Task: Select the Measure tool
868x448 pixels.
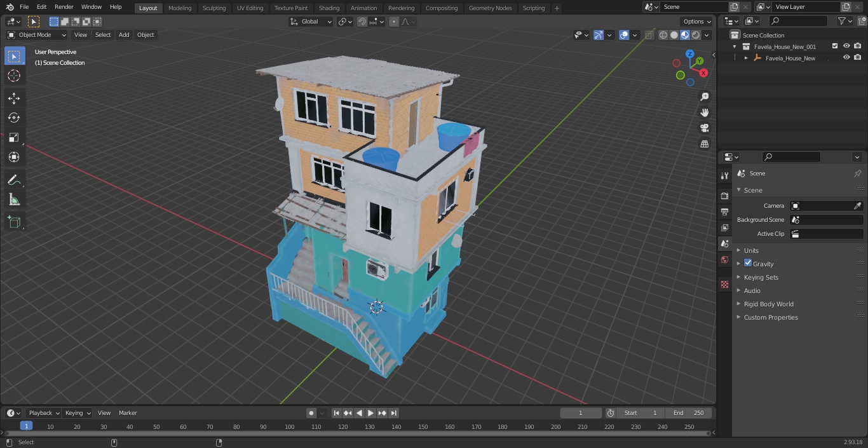Action: pos(14,200)
